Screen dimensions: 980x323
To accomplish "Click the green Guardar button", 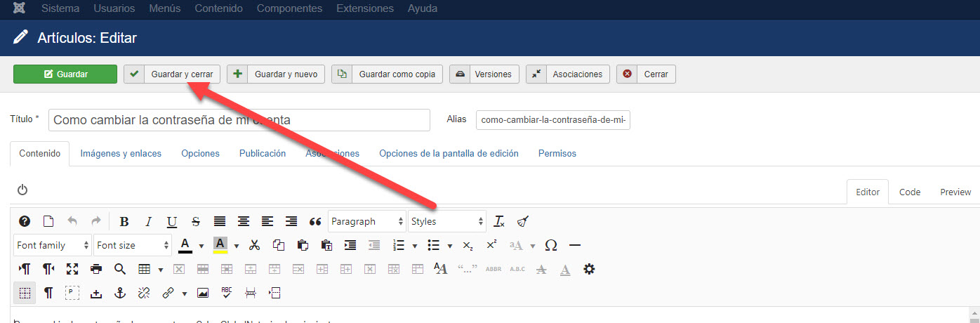I will (65, 74).
